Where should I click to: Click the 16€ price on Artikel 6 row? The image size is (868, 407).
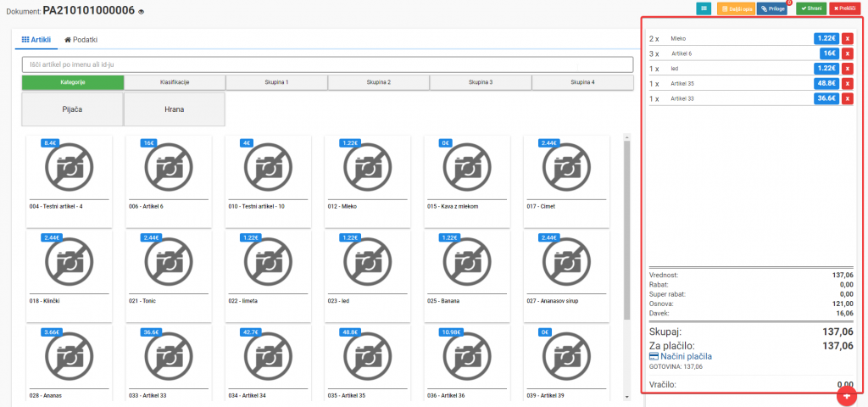point(829,53)
